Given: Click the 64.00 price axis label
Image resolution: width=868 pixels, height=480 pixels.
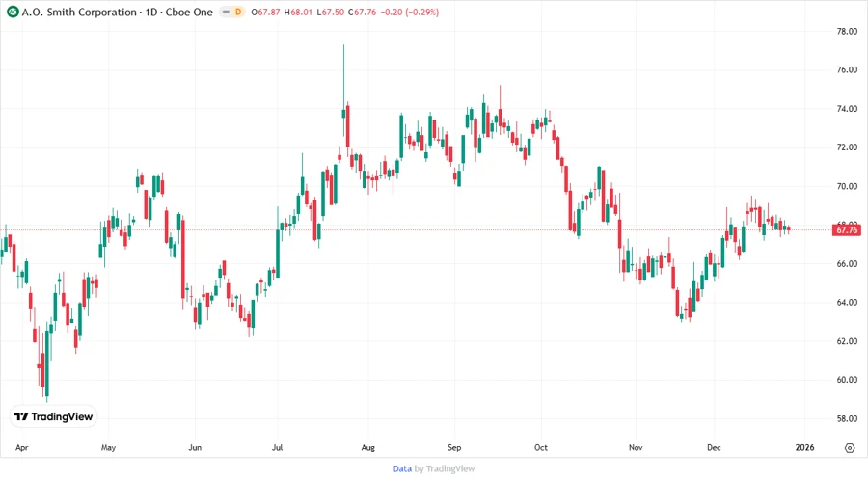Looking at the screenshot, I should 847,303.
